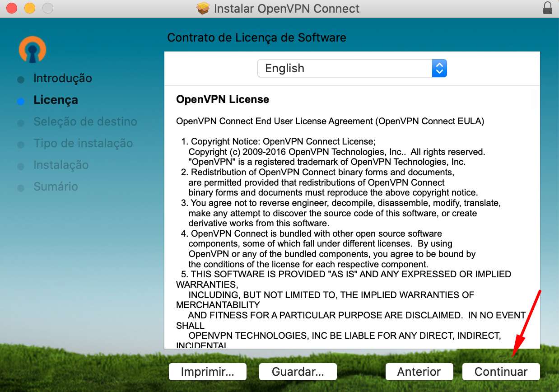
Task: Click the End User License Agreement line
Action: coord(330,121)
